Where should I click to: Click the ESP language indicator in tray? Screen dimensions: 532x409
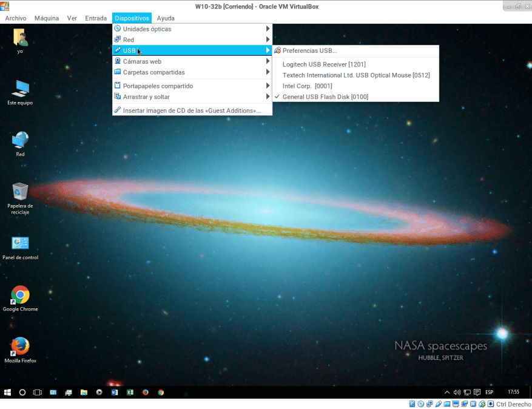coord(489,393)
